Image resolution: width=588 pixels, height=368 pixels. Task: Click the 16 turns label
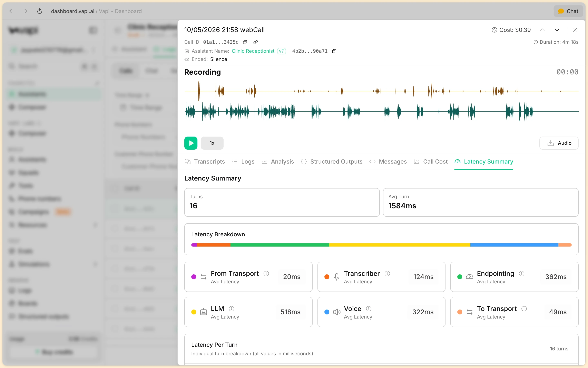[x=559, y=349]
